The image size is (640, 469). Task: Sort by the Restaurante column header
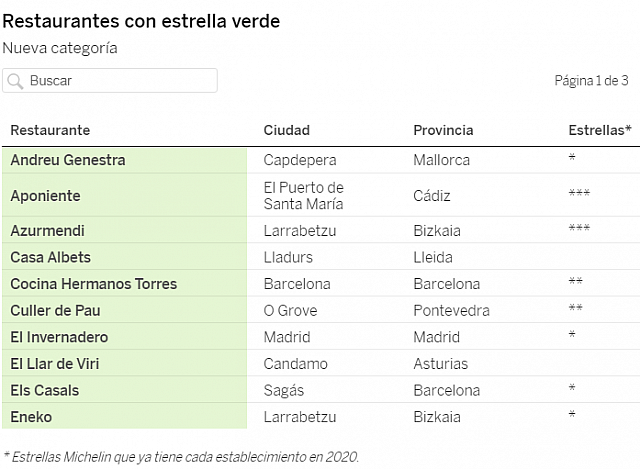coord(50,130)
